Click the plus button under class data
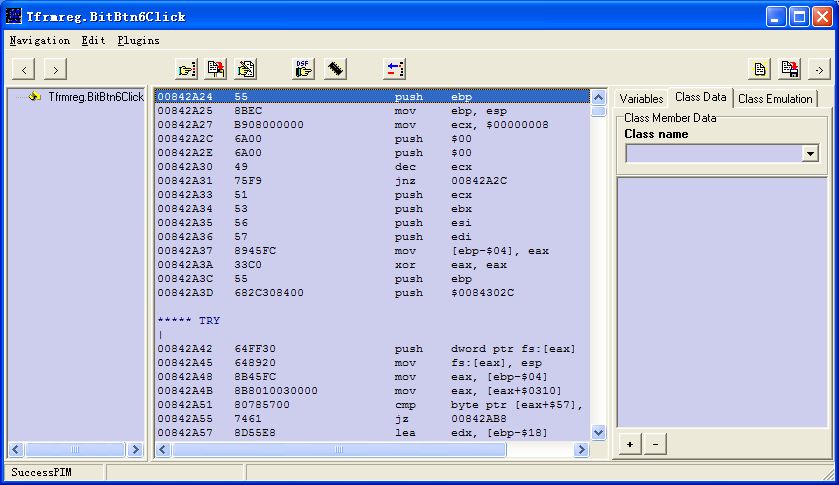The image size is (839, 485). (x=630, y=444)
